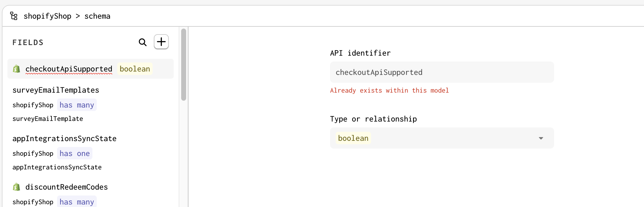The image size is (644, 207).
Task: Click the FIELDS header label
Action: click(28, 43)
